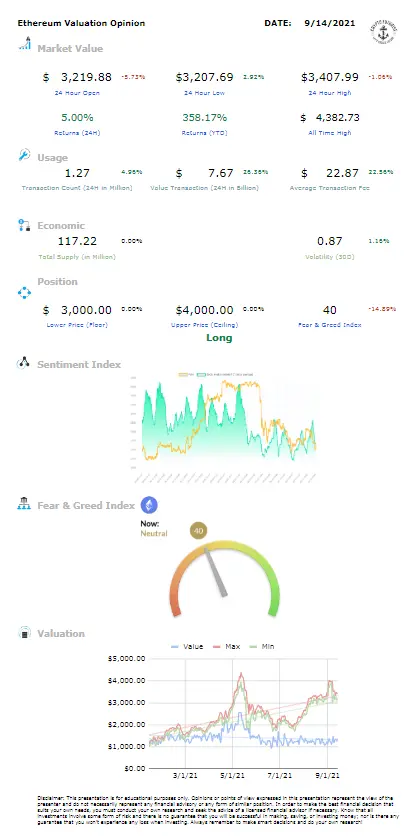Click the 22.87 average fee value
Viewport: 420px width, 840px height.
click(x=343, y=172)
